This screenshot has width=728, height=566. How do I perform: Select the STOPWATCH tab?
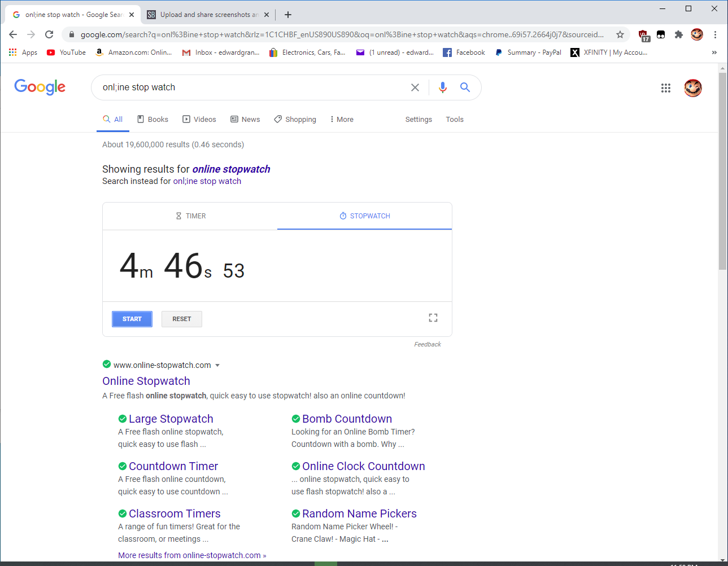364,216
